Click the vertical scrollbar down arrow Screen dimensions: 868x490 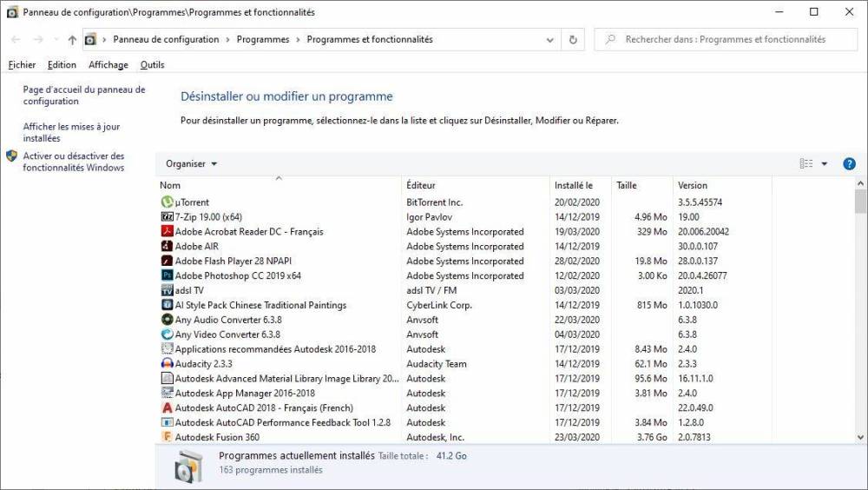(x=861, y=437)
